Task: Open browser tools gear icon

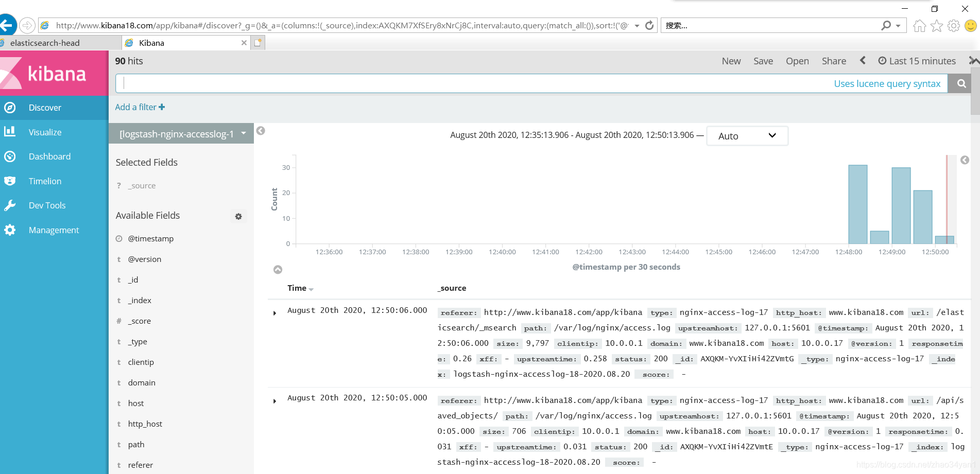Action: 954,25
